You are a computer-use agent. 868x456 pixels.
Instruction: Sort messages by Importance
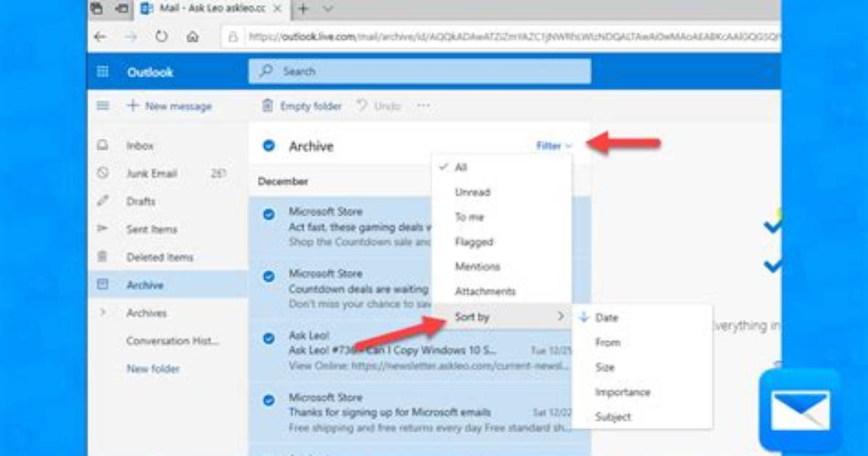tap(642, 392)
